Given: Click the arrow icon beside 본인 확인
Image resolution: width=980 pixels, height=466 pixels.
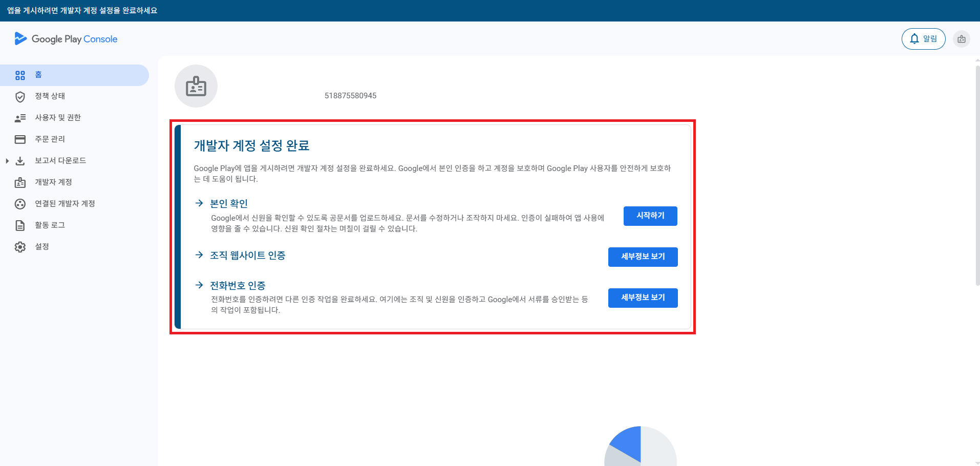Looking at the screenshot, I should (x=199, y=203).
